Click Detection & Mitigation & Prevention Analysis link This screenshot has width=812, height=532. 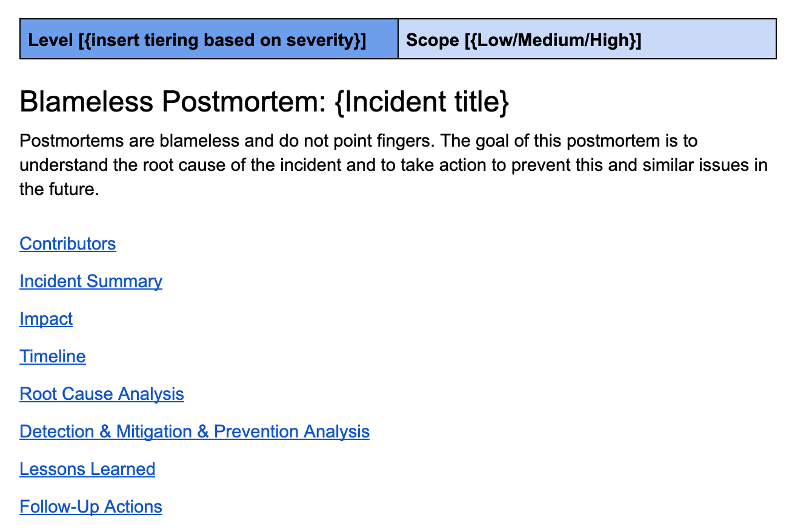(195, 431)
